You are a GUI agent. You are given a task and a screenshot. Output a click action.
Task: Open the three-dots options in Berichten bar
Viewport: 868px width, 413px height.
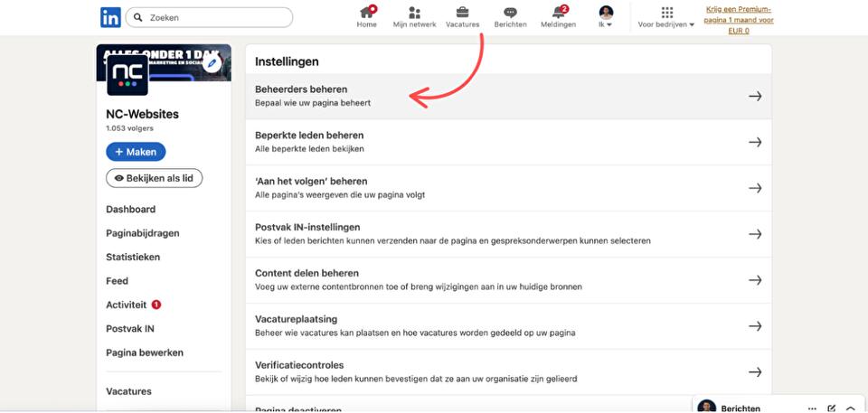click(x=812, y=408)
